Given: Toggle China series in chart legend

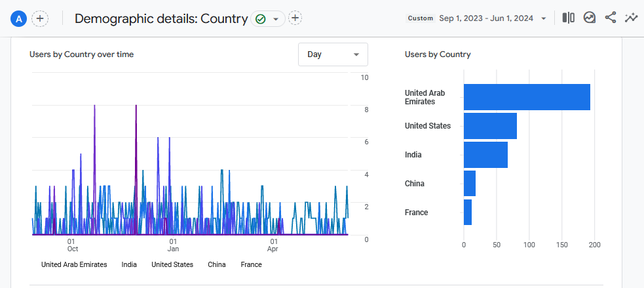Looking at the screenshot, I should 217,264.
